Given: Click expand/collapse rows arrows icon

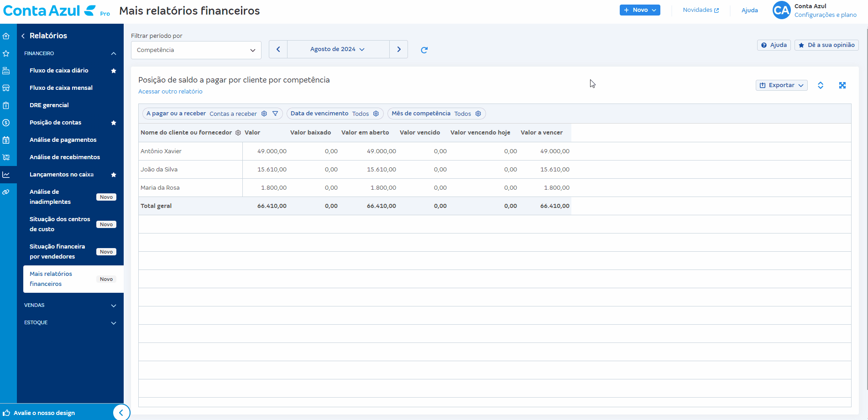Looking at the screenshot, I should click(x=820, y=85).
